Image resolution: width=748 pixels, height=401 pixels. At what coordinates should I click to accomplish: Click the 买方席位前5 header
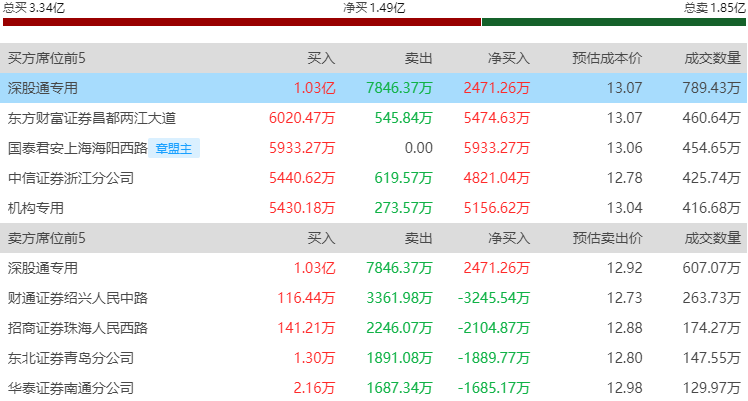tap(47, 58)
